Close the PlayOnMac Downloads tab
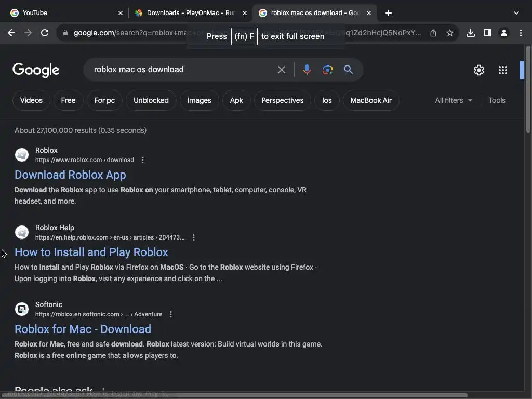532x399 pixels. pos(245,13)
